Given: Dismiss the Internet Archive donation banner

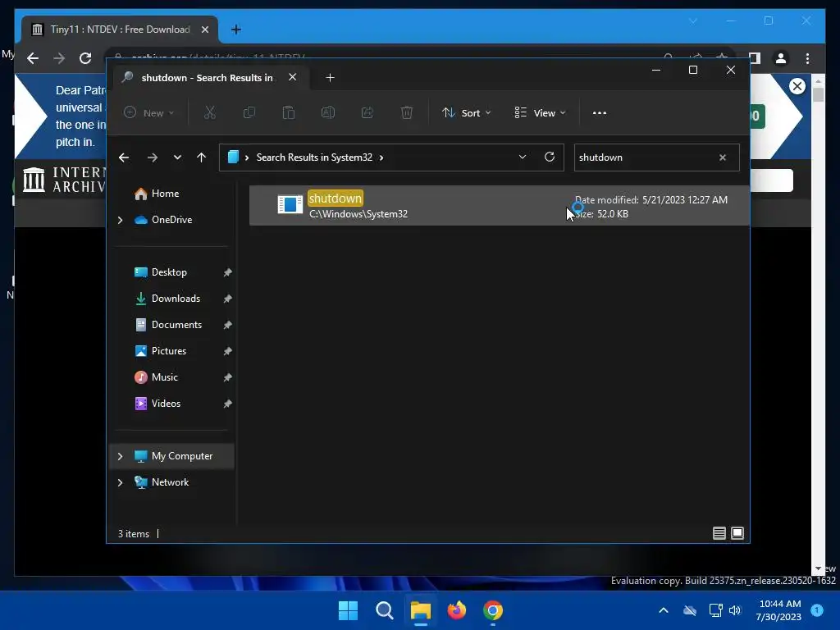Looking at the screenshot, I should click(797, 85).
